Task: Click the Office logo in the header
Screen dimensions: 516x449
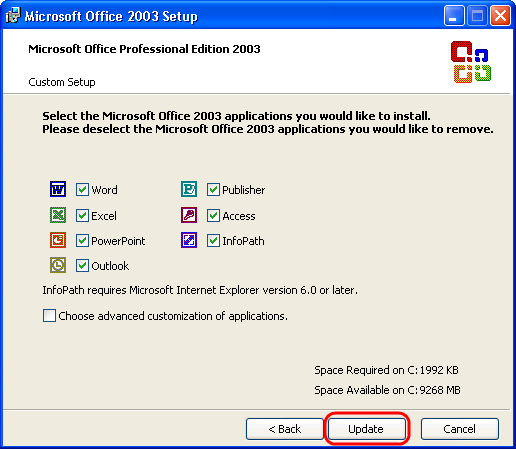Action: pos(471,62)
